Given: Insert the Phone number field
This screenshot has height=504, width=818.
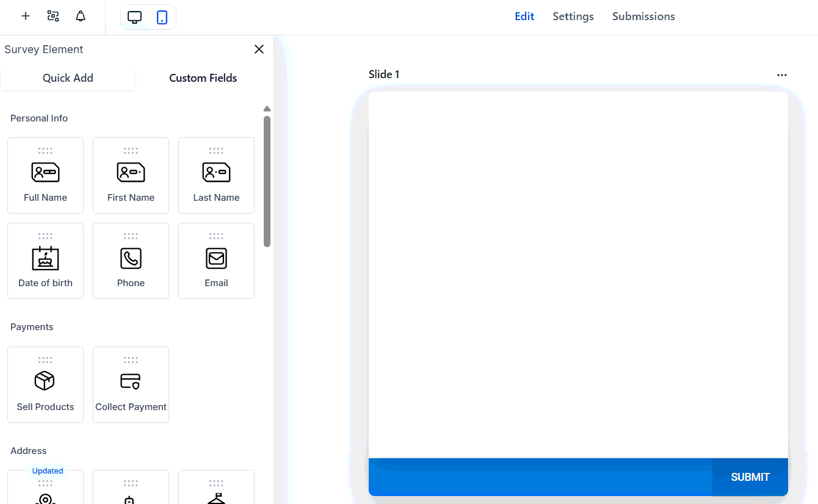Looking at the screenshot, I should coord(131,261).
